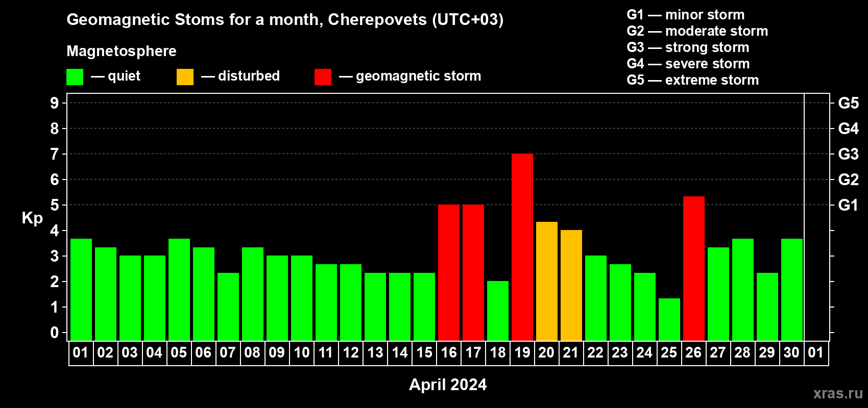Select the green bar for April 07

coord(228,307)
